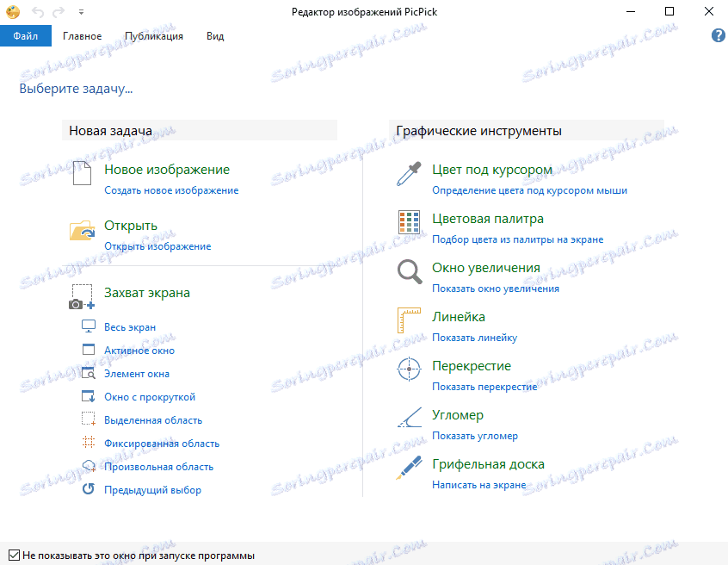
Task: Click the redo arrow in title bar
Action: point(59,12)
